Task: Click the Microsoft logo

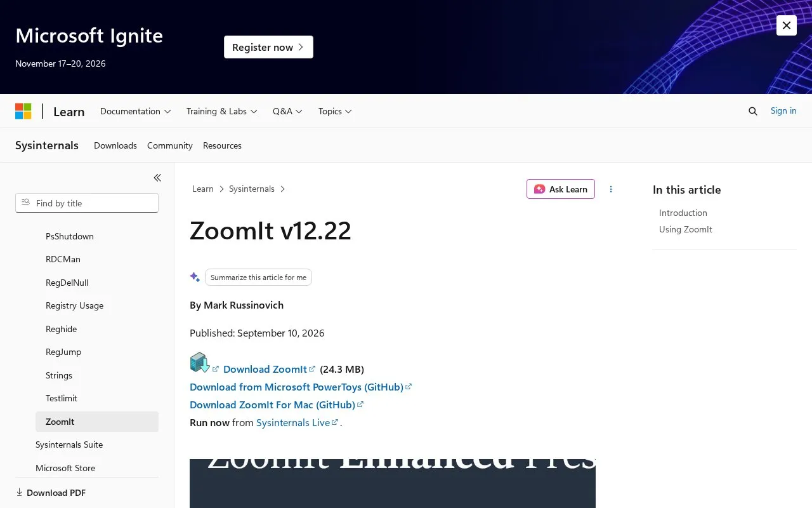Action: 23,111
